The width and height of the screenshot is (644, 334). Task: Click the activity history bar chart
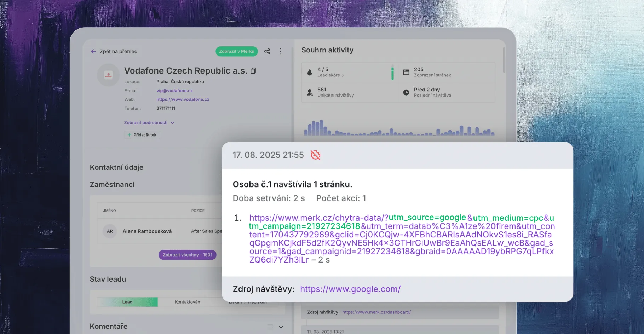pos(399,128)
